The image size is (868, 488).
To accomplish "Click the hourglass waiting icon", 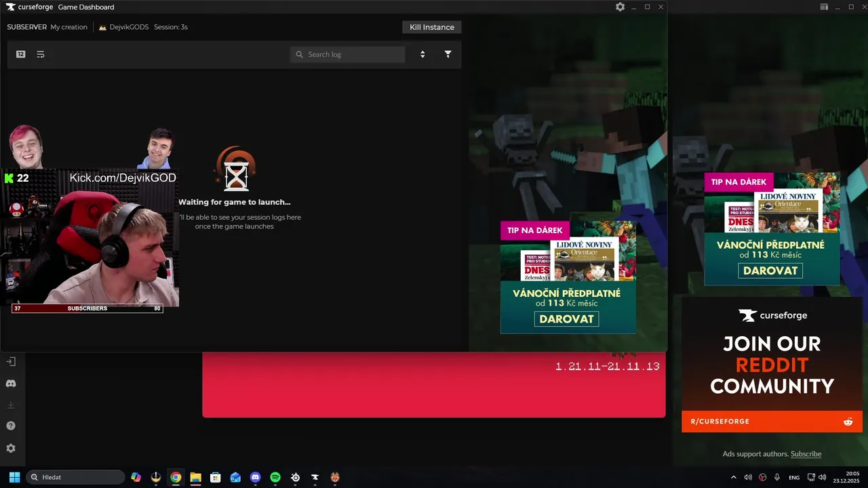I will 236,169.
